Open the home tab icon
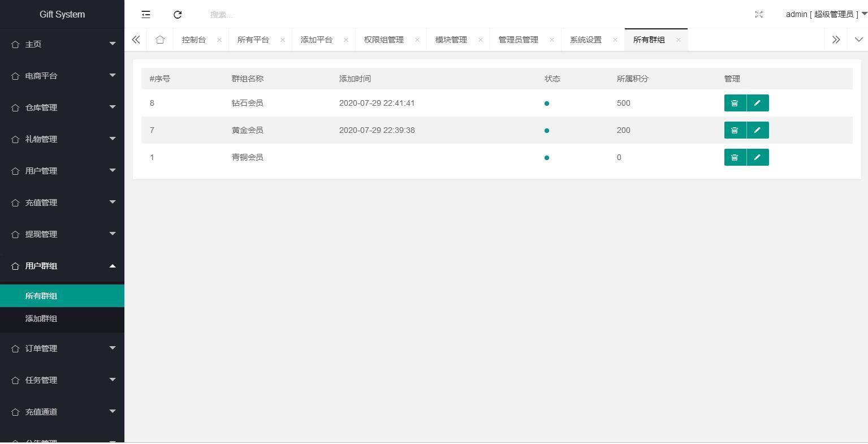The image size is (868, 444). [x=160, y=40]
